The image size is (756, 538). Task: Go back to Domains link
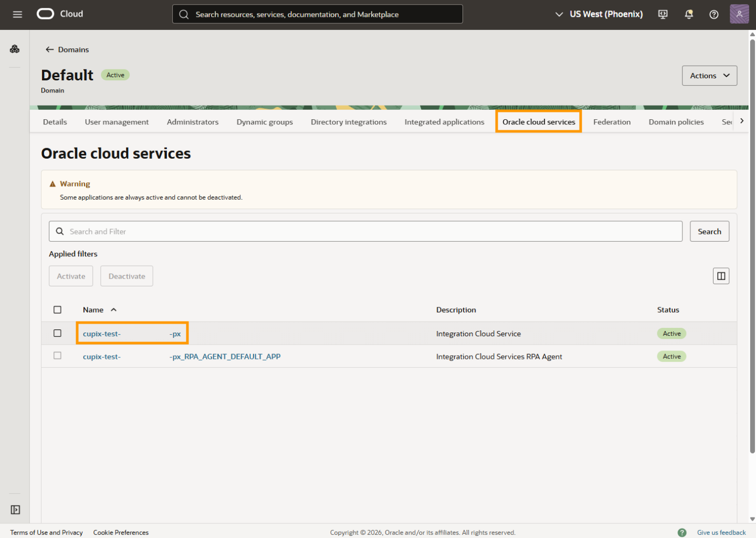click(73, 49)
